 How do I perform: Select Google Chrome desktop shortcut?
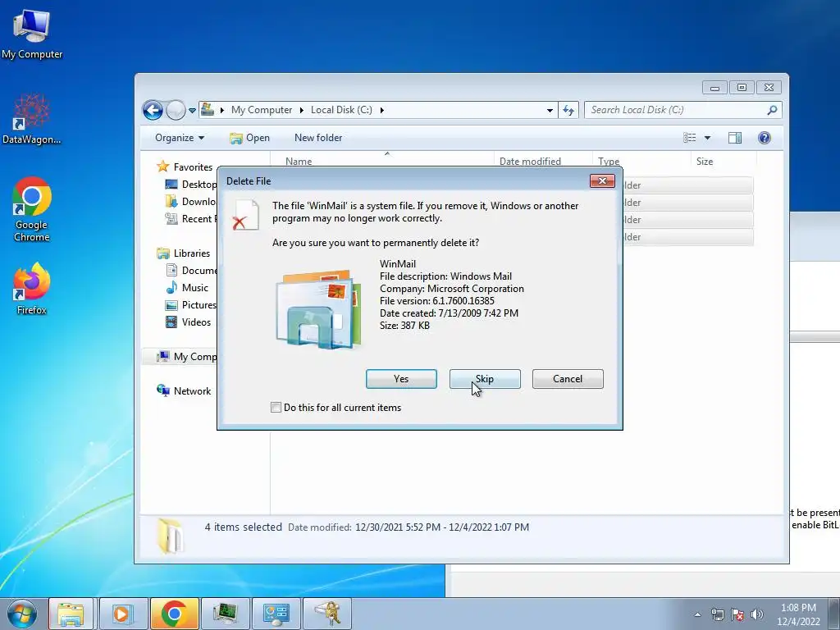pos(32,209)
